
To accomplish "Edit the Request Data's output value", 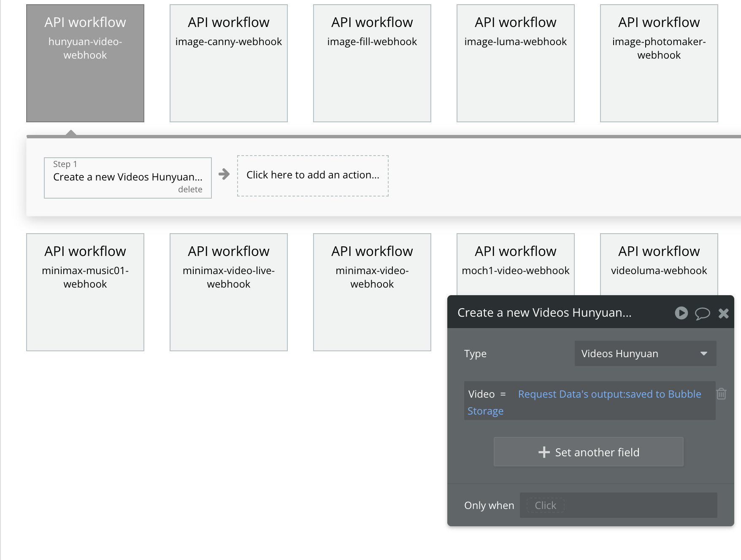I will point(609,393).
